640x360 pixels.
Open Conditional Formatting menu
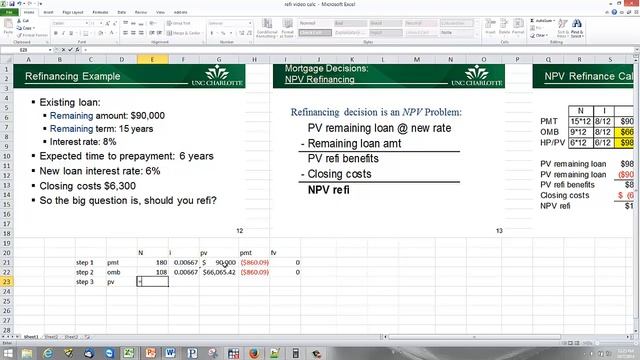tap(267, 28)
